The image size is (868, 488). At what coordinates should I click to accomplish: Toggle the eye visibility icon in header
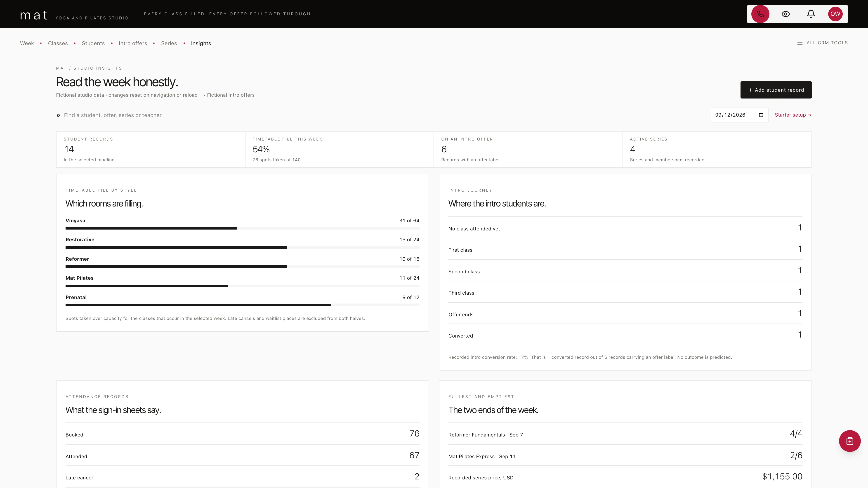785,14
